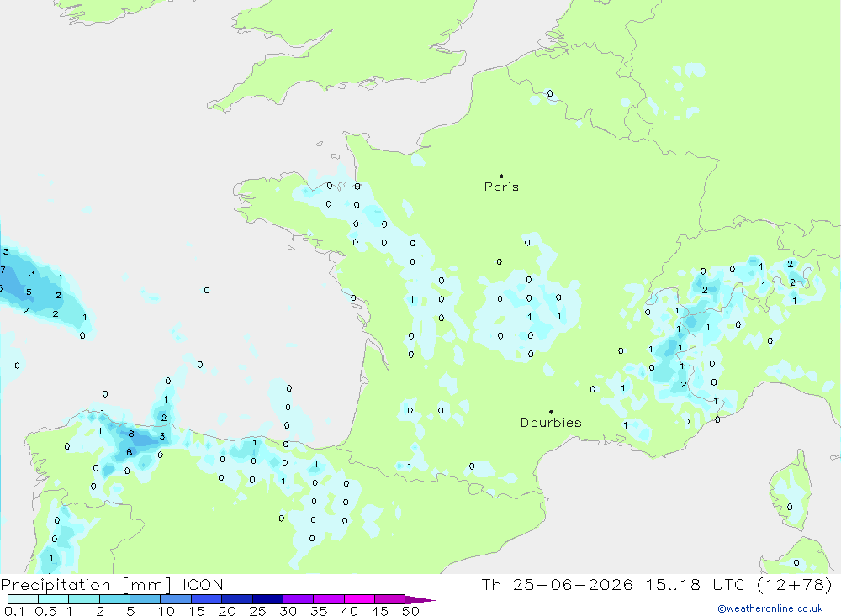Viewport: 841px width, 616px height.
Task: Click the ICON model name label
Action: coord(202,585)
